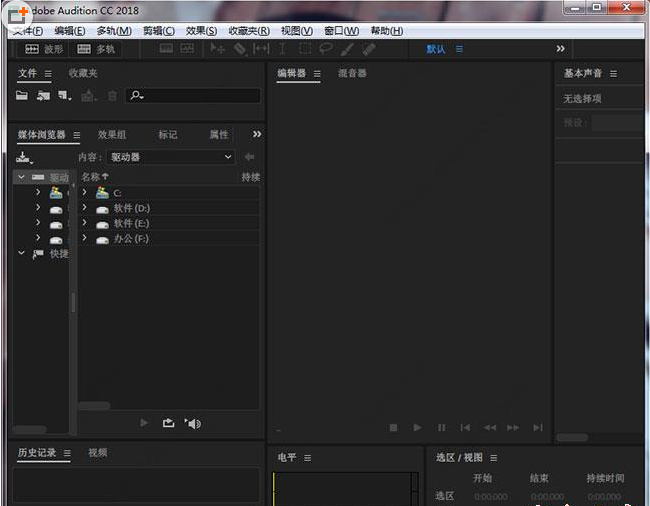Expand the 办公 (F:) drive row
Image resolution: width=650 pixels, height=506 pixels.
85,238
